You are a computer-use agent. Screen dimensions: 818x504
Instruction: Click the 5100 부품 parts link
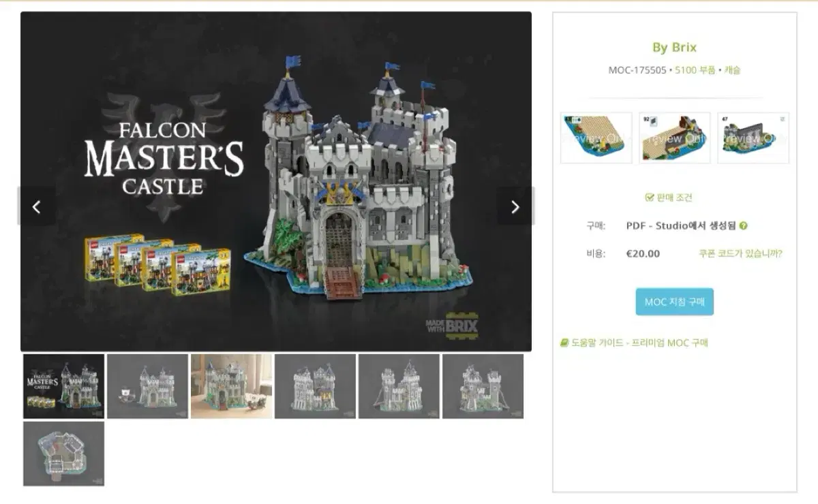(x=695, y=69)
